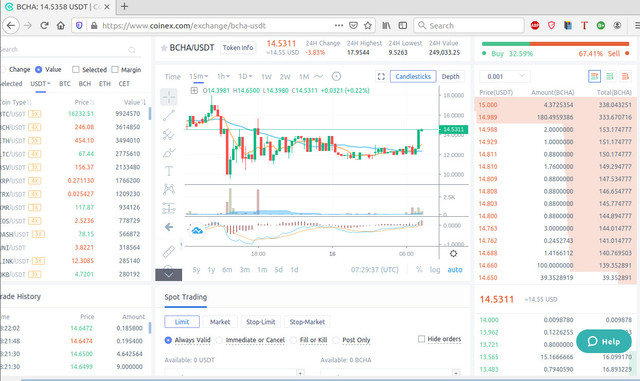Favorite BCHA/USDT with the star icon
Screen dimensions: 640x381
164,48
